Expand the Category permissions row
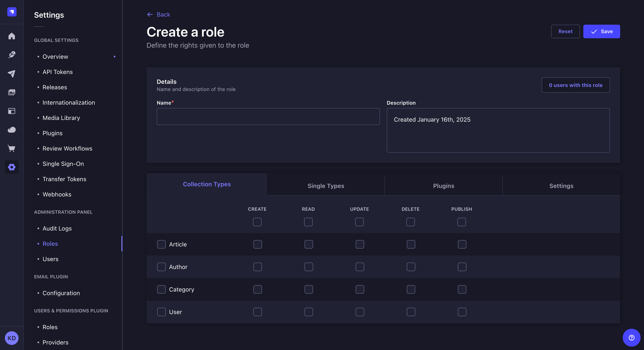 (x=182, y=289)
